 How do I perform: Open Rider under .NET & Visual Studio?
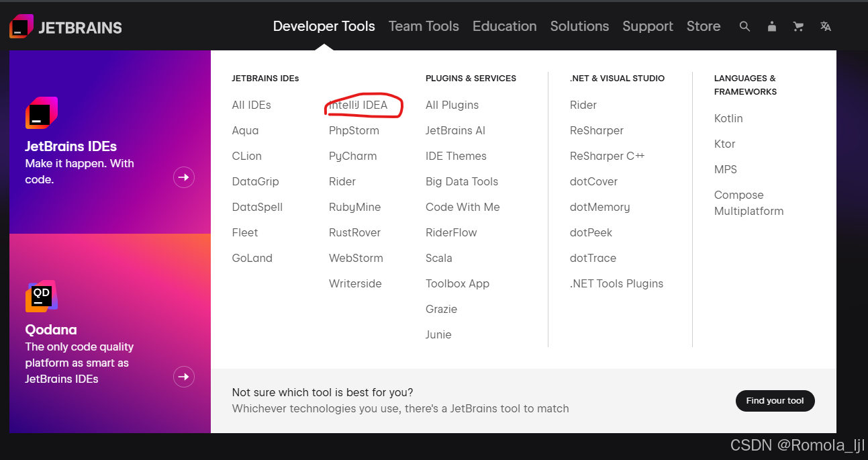pos(583,105)
